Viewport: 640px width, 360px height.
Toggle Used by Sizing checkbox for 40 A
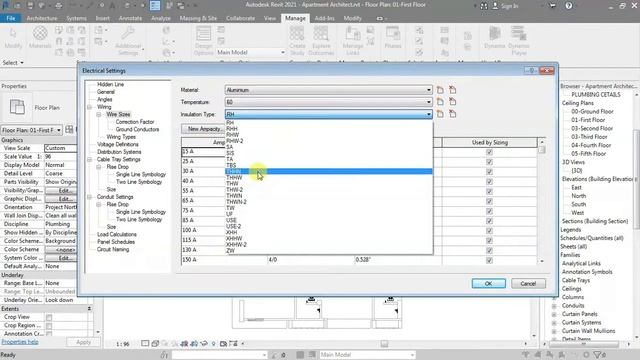pos(489,182)
